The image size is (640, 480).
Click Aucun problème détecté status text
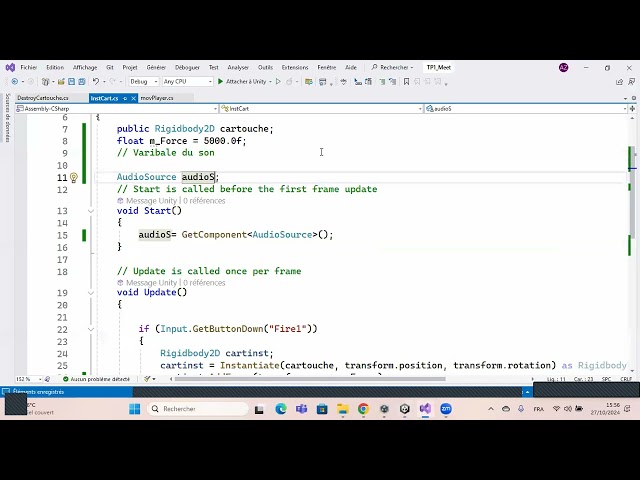point(100,379)
